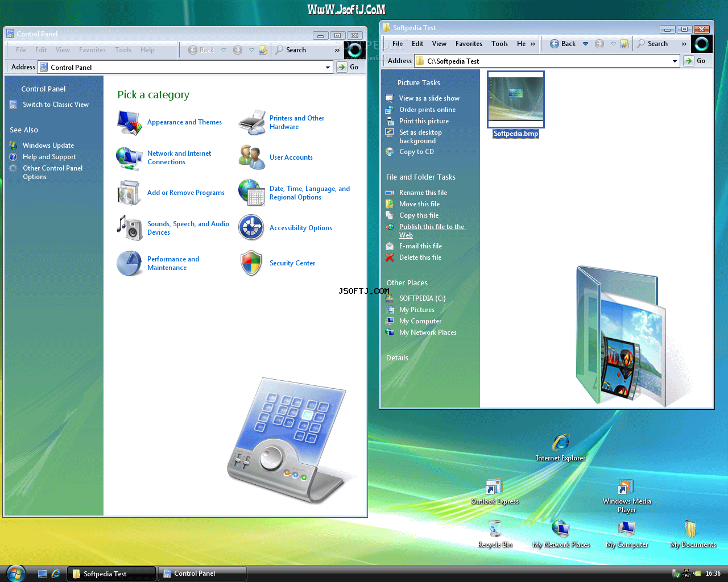Image resolution: width=728 pixels, height=582 pixels.
Task: Click Folders icon in Control Panel toolbar
Action: pos(263,50)
